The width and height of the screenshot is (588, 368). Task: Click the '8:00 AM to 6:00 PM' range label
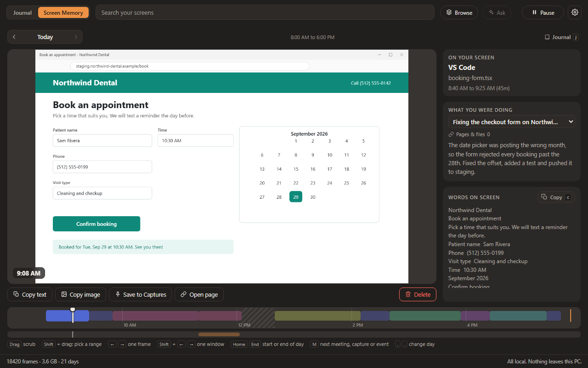click(x=312, y=37)
